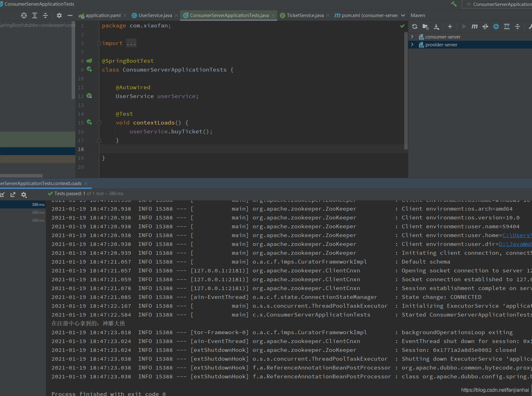Click green inspection checkmark in editor corner
Screen dimensions: 532x396
point(402,26)
